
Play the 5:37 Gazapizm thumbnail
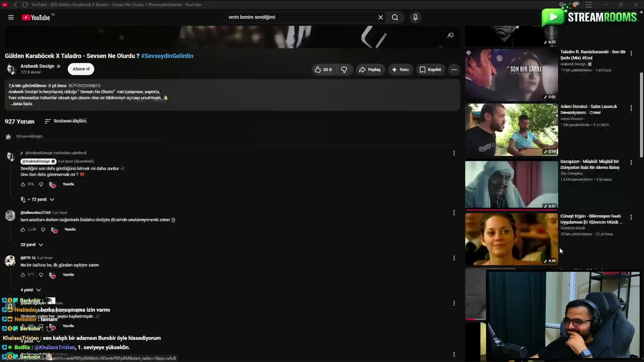click(511, 185)
